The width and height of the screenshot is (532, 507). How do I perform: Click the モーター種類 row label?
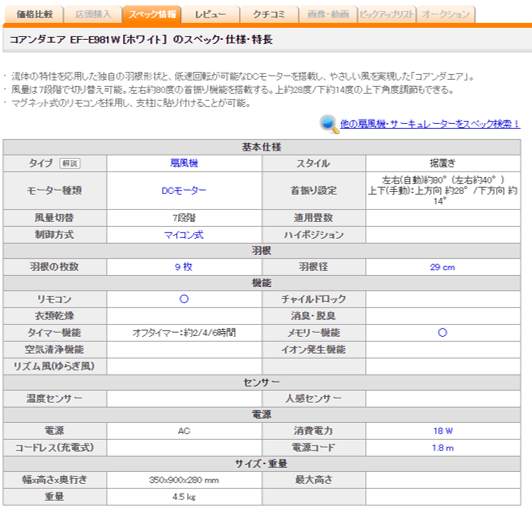(x=55, y=190)
